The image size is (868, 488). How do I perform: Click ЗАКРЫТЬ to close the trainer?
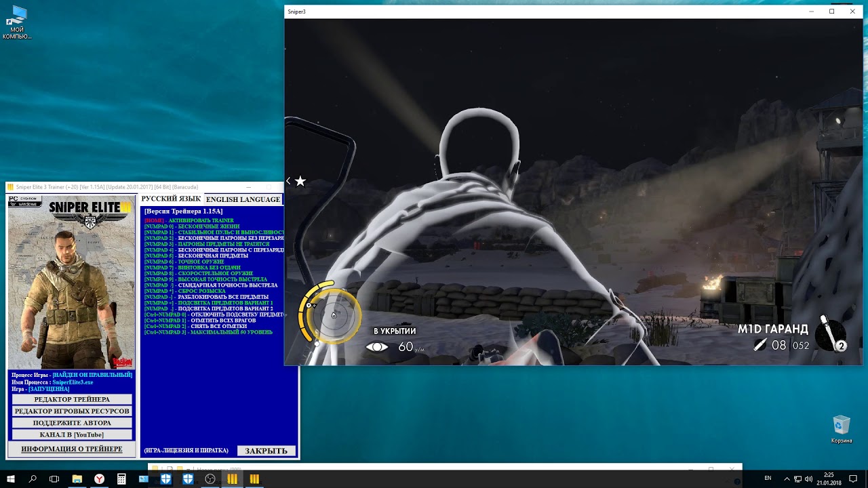pyautogui.click(x=267, y=451)
